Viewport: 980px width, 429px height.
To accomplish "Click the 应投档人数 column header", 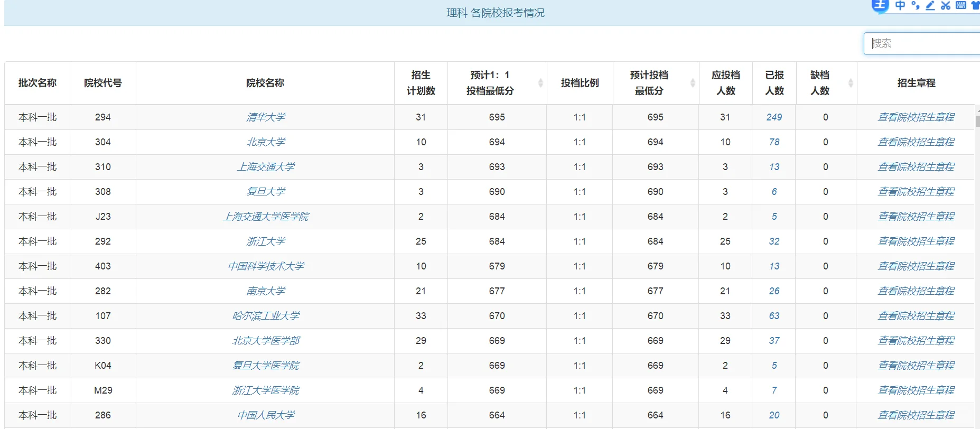I will point(725,83).
